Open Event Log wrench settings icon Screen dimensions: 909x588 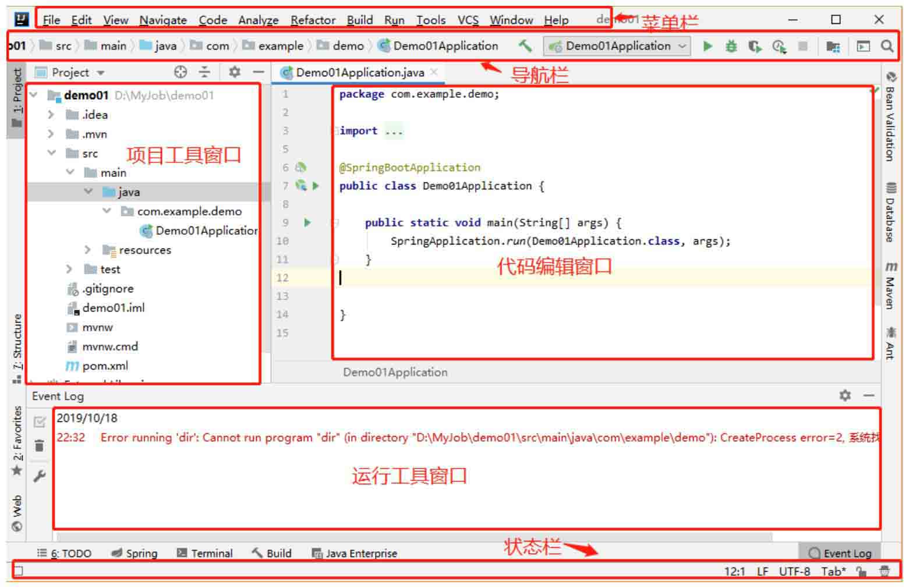pyautogui.click(x=40, y=476)
